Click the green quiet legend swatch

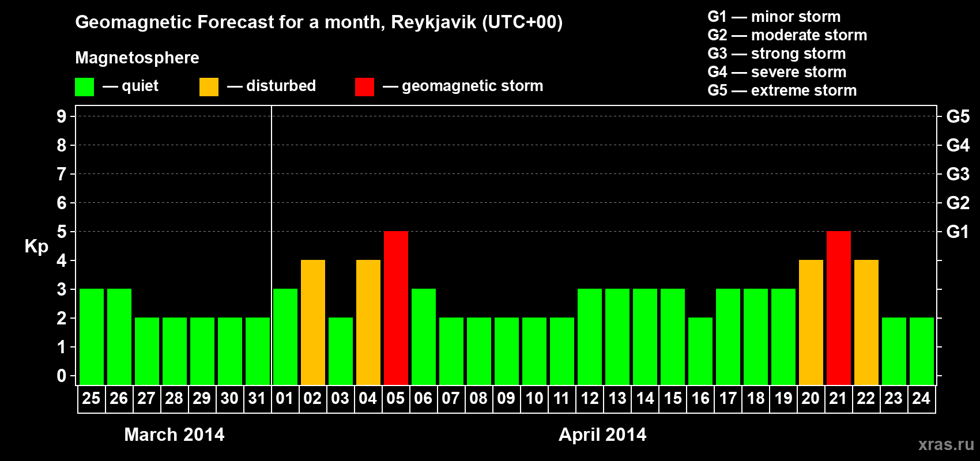click(x=85, y=87)
